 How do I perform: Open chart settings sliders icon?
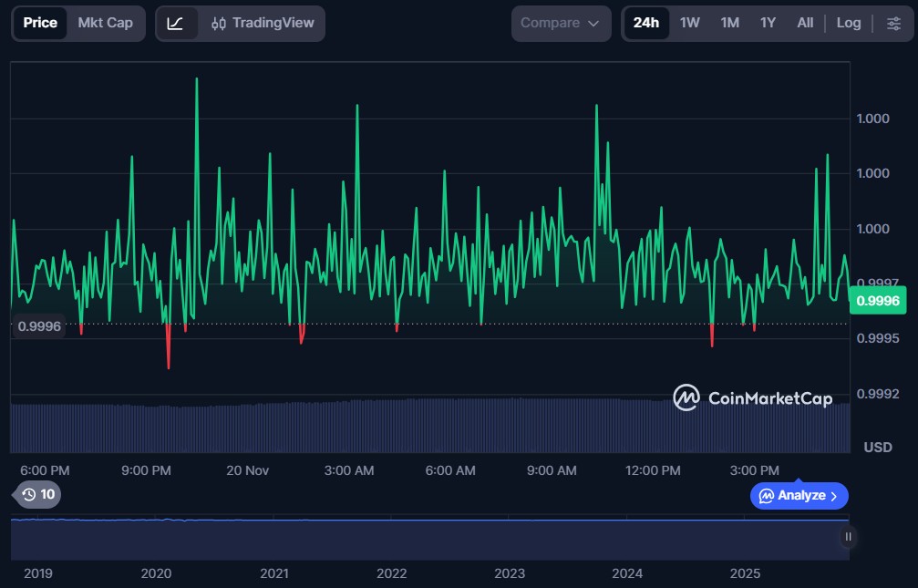click(893, 24)
